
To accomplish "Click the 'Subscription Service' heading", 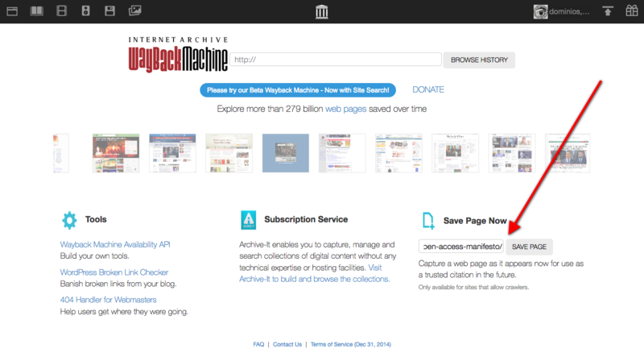I will point(306,219).
